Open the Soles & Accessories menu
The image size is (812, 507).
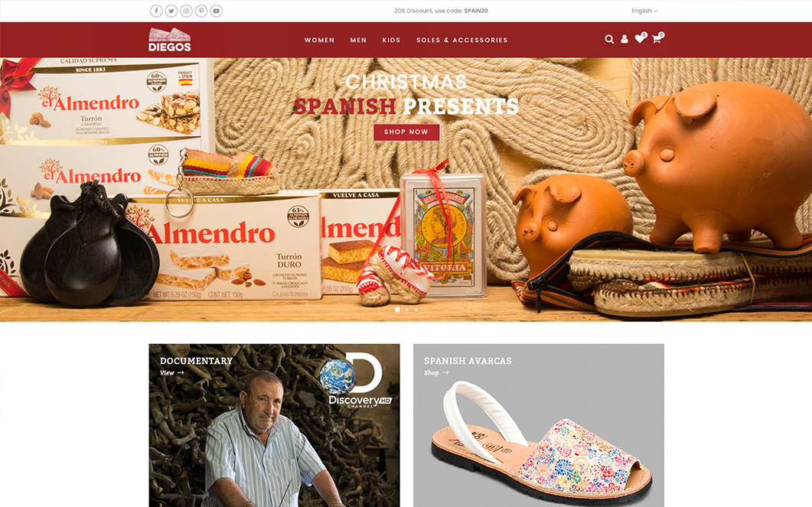[462, 40]
